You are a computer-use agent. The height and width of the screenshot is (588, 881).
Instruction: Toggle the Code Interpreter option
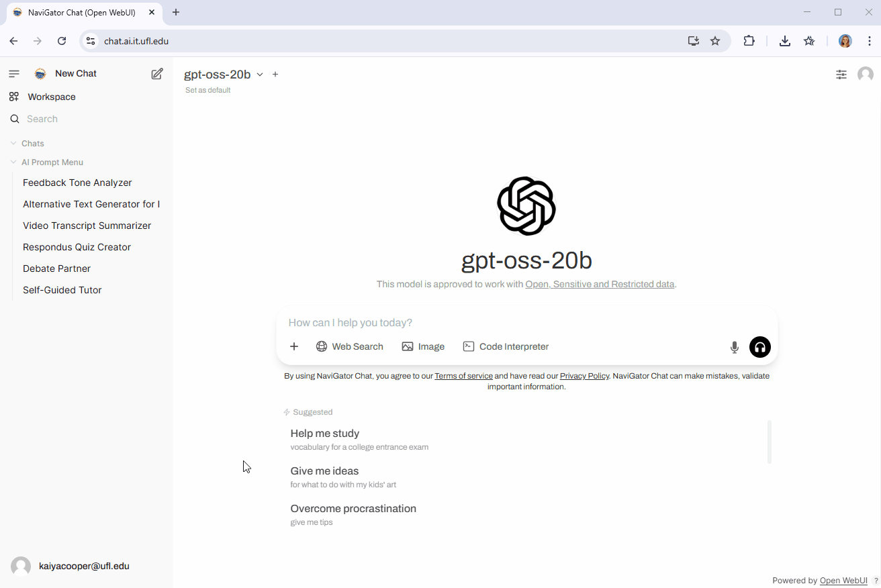[x=506, y=346]
